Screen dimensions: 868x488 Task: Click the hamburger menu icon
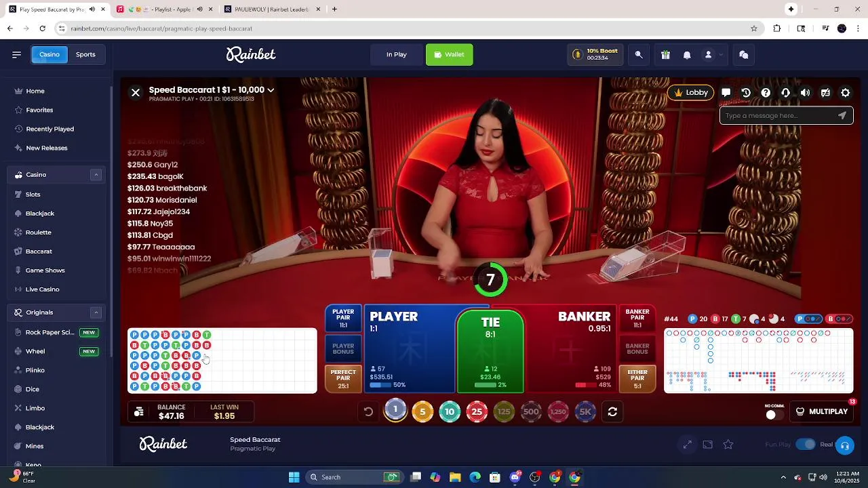point(16,55)
